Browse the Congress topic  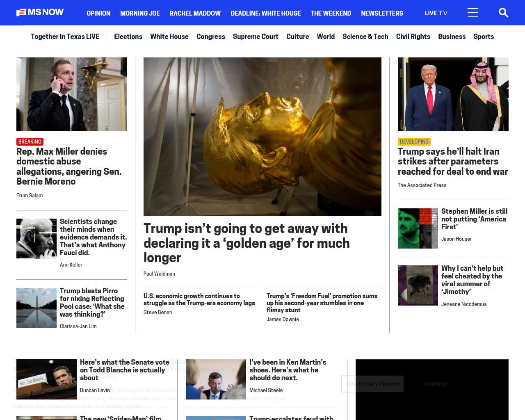pyautogui.click(x=211, y=37)
